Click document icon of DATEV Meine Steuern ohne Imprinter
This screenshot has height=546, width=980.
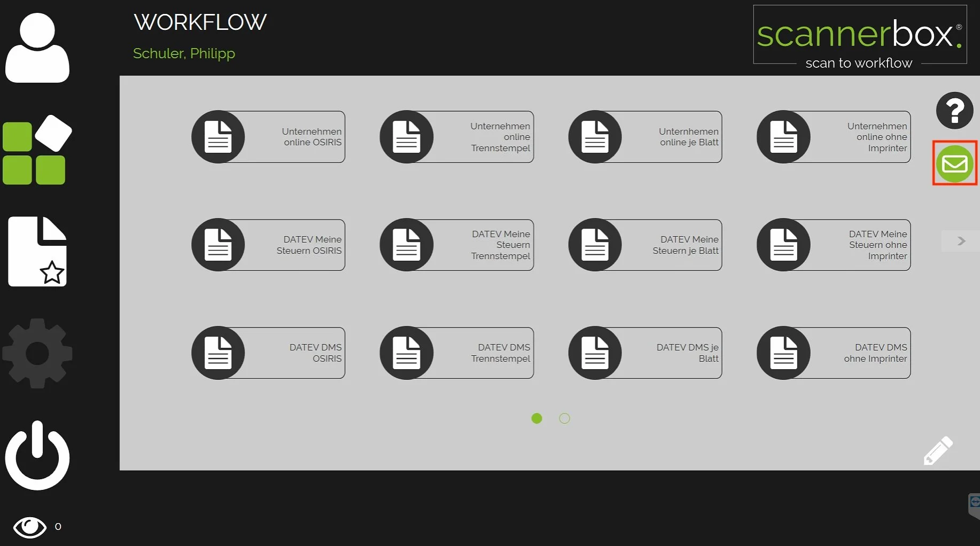click(x=783, y=245)
